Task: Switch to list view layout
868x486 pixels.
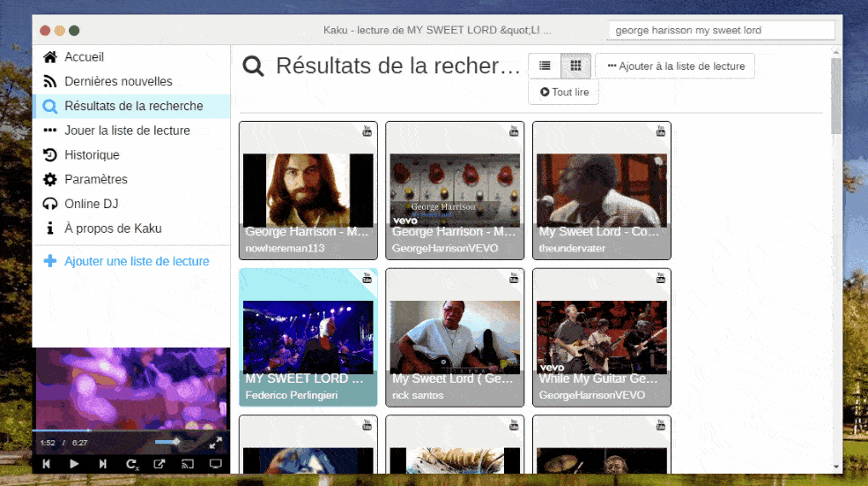Action: pyautogui.click(x=545, y=66)
